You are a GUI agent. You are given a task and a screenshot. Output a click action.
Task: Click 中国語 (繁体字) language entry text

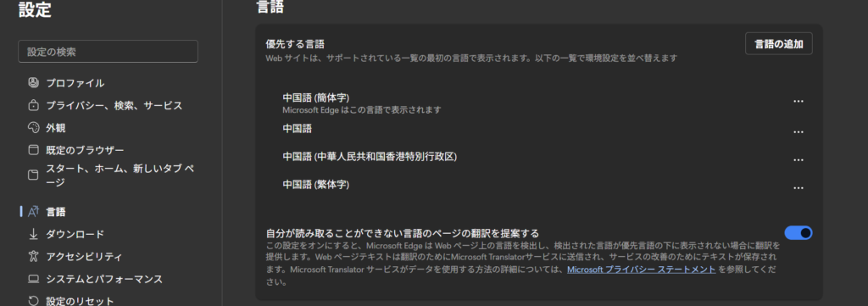(x=315, y=184)
